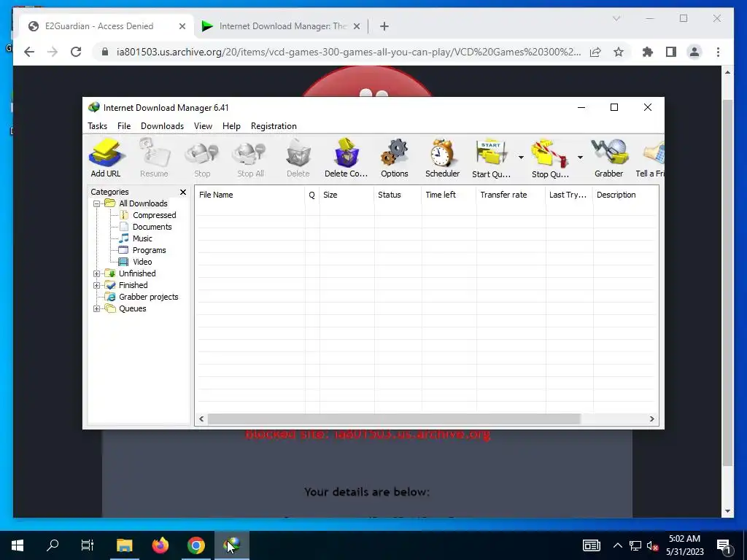Open the Scheduler clock icon

[443, 158]
